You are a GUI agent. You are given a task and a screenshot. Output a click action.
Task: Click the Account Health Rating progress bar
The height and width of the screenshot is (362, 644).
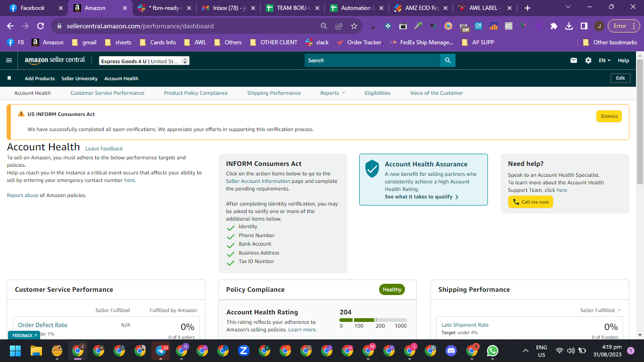(x=373, y=320)
